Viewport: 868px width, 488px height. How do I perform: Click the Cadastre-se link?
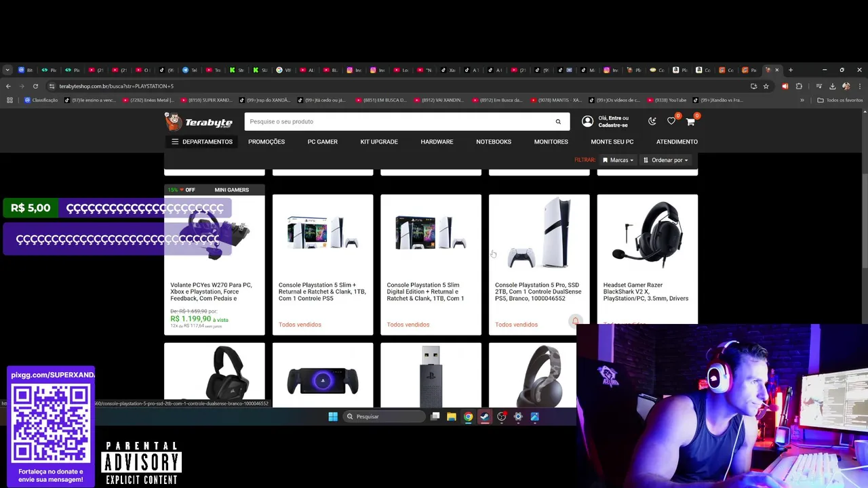pyautogui.click(x=612, y=125)
